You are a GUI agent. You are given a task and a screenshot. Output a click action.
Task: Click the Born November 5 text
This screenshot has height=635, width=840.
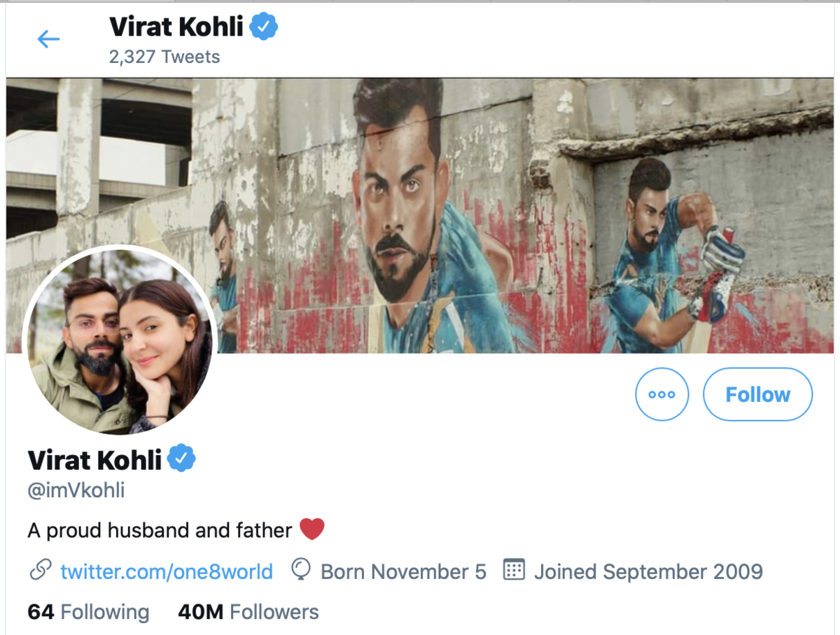403,571
